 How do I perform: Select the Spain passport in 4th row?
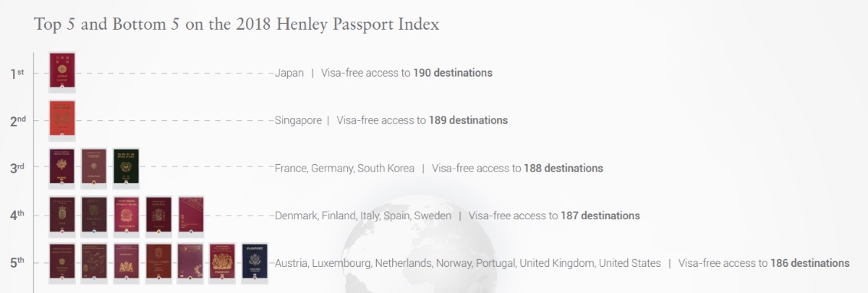(158, 215)
